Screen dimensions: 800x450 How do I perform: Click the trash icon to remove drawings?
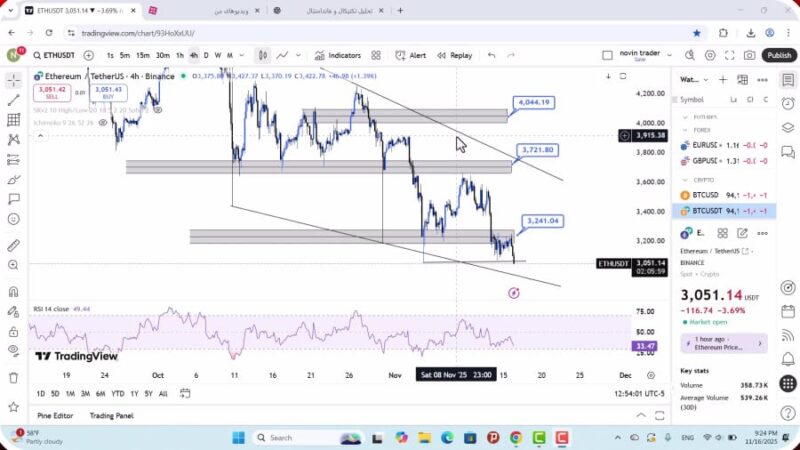[x=13, y=377]
